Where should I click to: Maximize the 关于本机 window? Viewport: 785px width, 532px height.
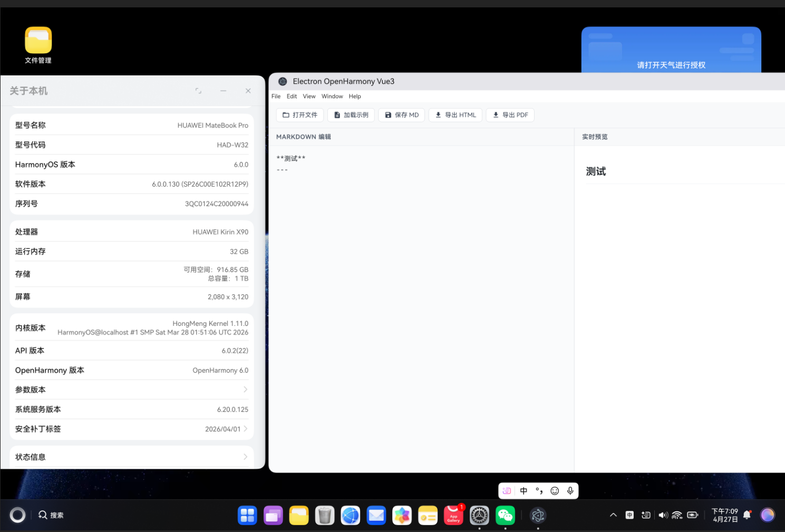[198, 91]
